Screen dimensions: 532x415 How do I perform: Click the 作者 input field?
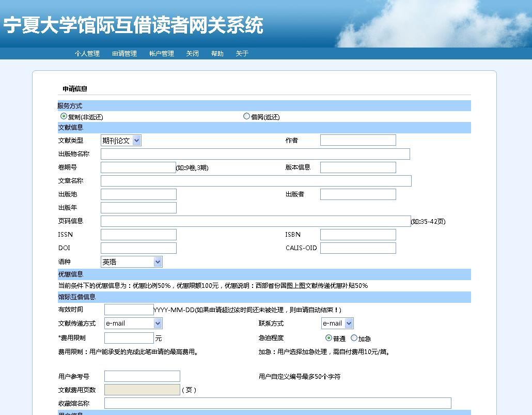tap(358, 140)
